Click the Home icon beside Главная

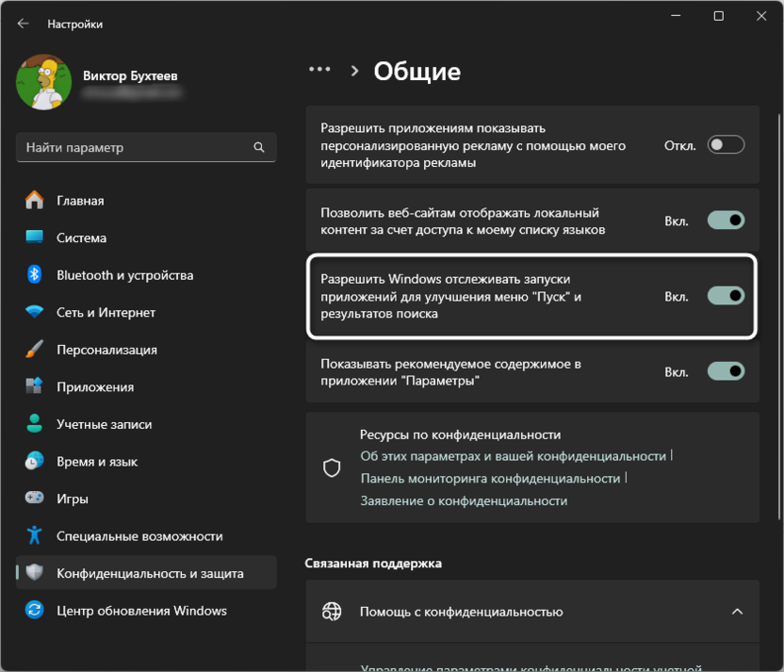(x=35, y=201)
